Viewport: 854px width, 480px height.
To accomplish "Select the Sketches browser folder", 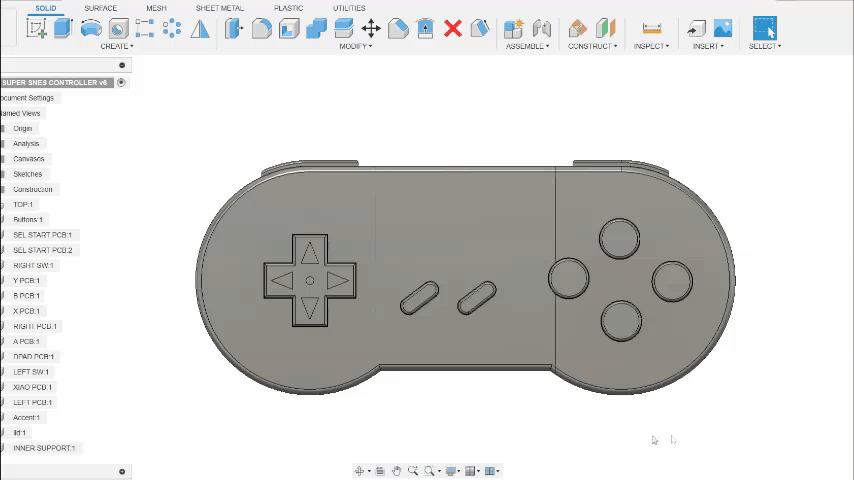I will (x=27, y=174).
